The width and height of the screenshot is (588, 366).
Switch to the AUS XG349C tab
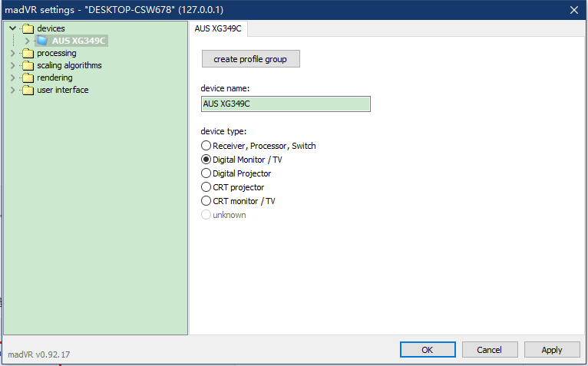(218, 29)
